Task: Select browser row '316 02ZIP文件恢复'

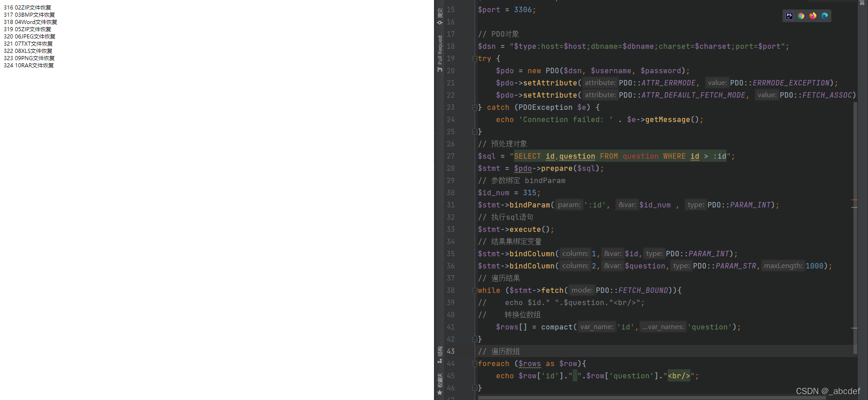Action: coord(28,8)
